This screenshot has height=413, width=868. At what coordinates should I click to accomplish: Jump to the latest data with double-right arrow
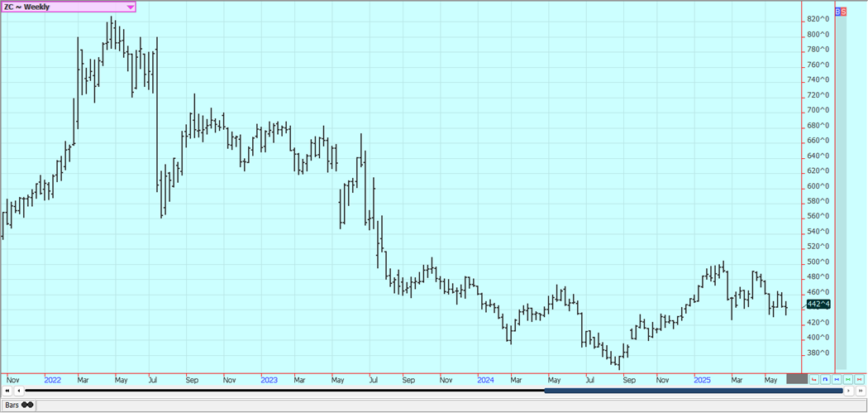click(861, 391)
